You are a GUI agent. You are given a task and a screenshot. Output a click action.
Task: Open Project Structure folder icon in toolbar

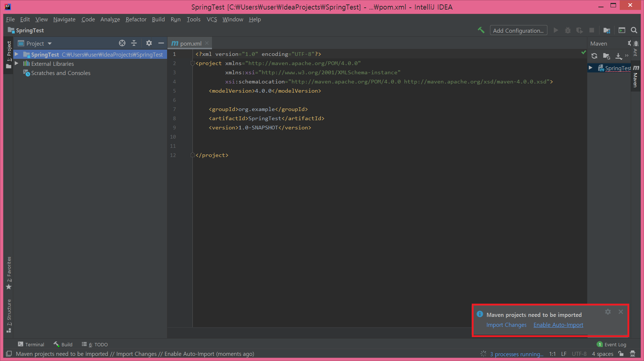click(x=607, y=30)
